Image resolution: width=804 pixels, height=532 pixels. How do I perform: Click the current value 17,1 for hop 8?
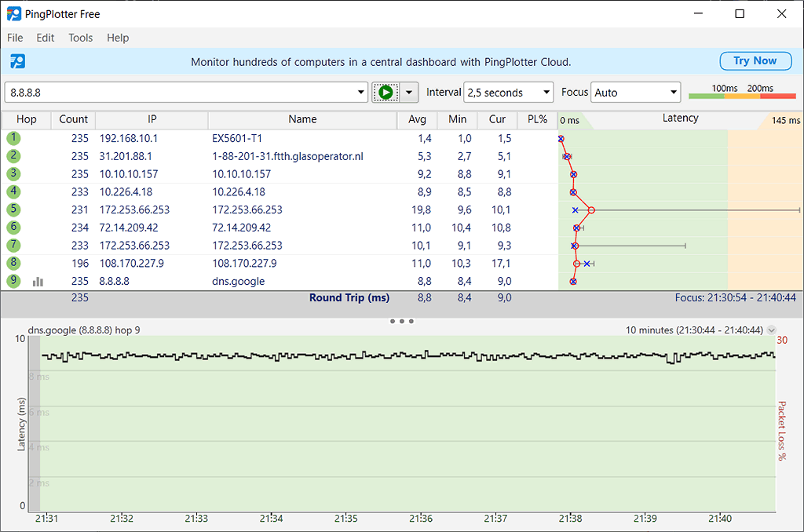coord(501,264)
